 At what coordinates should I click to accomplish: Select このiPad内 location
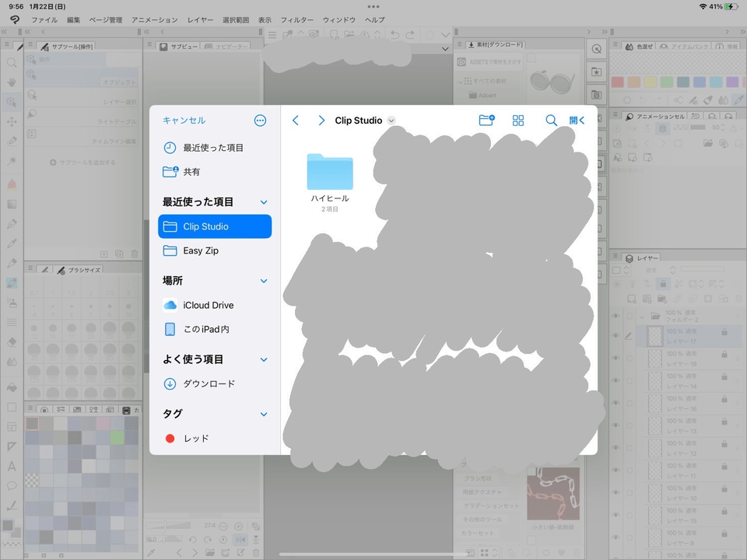[x=215, y=329]
